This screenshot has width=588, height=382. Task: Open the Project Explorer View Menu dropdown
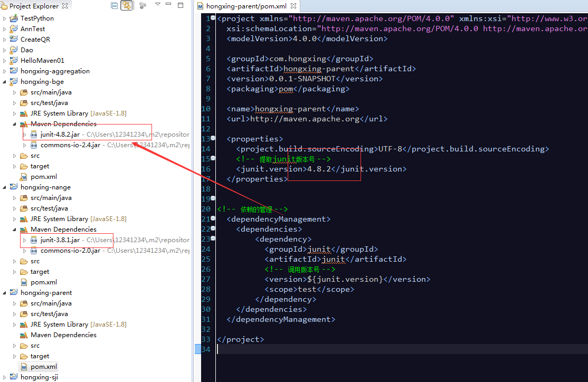tap(158, 5)
